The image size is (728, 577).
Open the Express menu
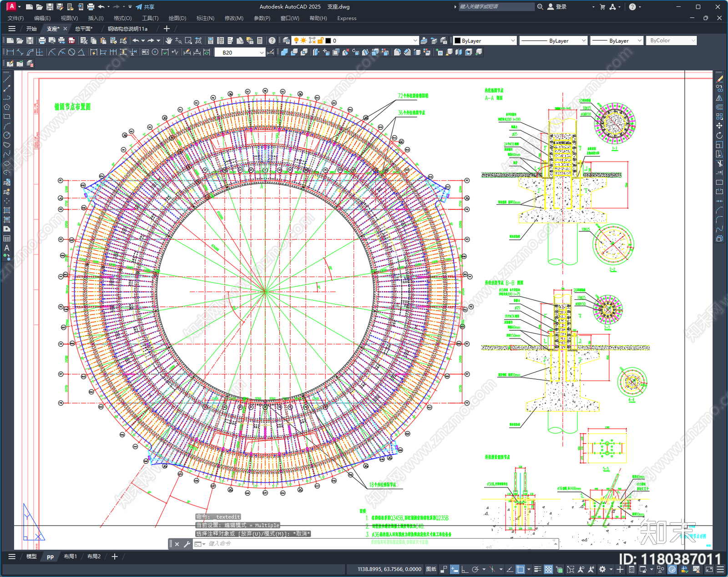[x=347, y=18]
